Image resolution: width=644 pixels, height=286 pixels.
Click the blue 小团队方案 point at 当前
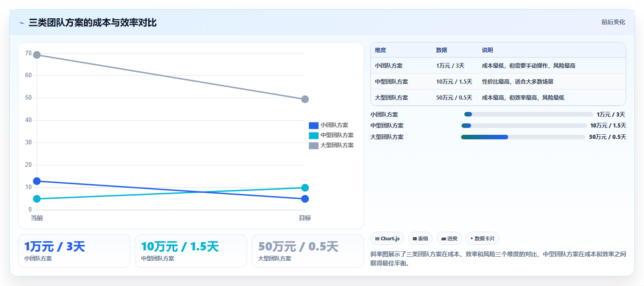(x=37, y=181)
